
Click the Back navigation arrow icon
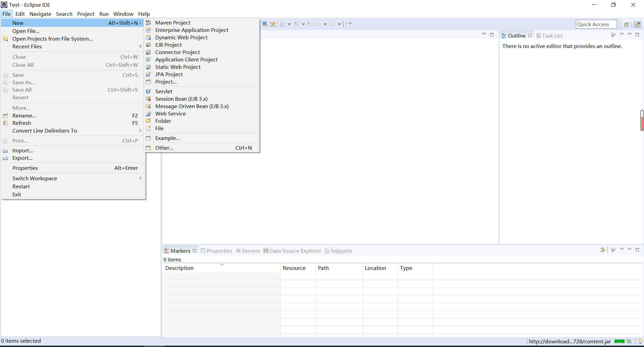[x=318, y=24]
